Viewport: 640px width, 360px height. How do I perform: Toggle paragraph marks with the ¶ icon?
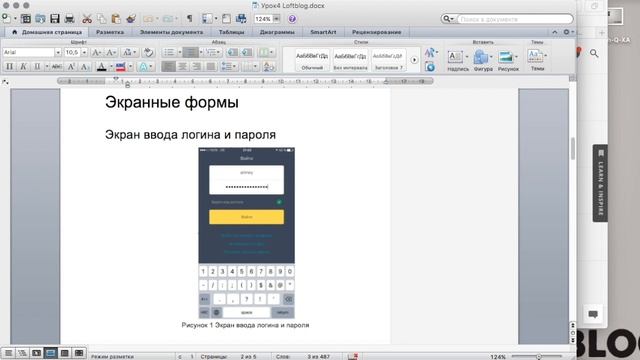click(x=189, y=19)
